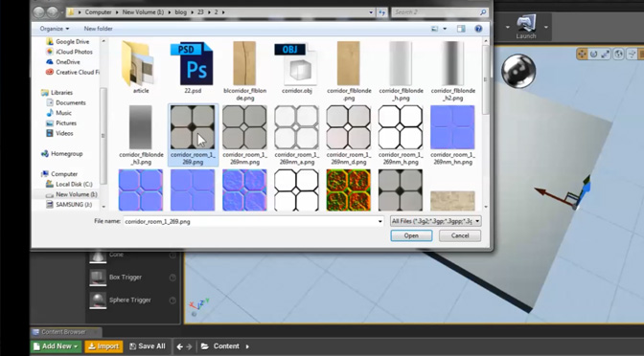Click Add New in Content Browser

pyautogui.click(x=56, y=346)
